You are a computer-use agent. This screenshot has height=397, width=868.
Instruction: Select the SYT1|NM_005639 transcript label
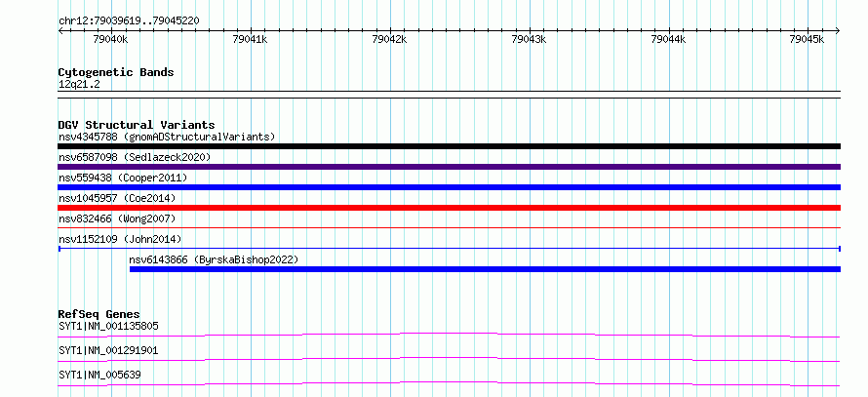click(x=99, y=375)
